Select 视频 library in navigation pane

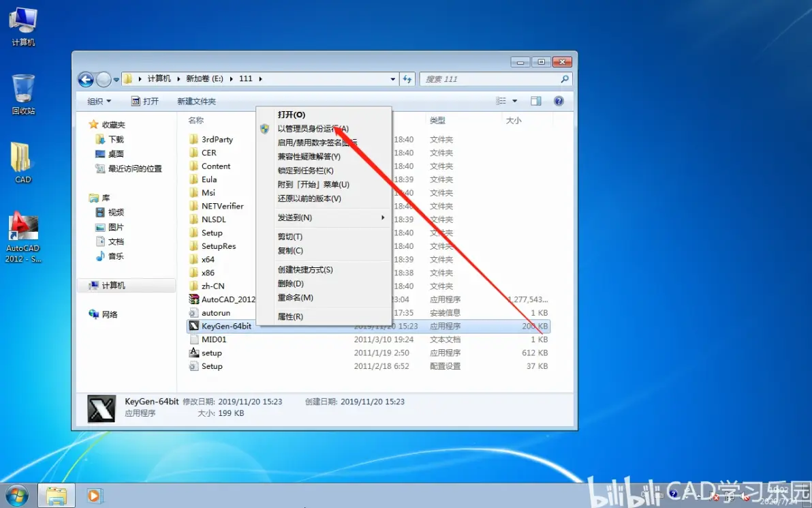(x=110, y=212)
